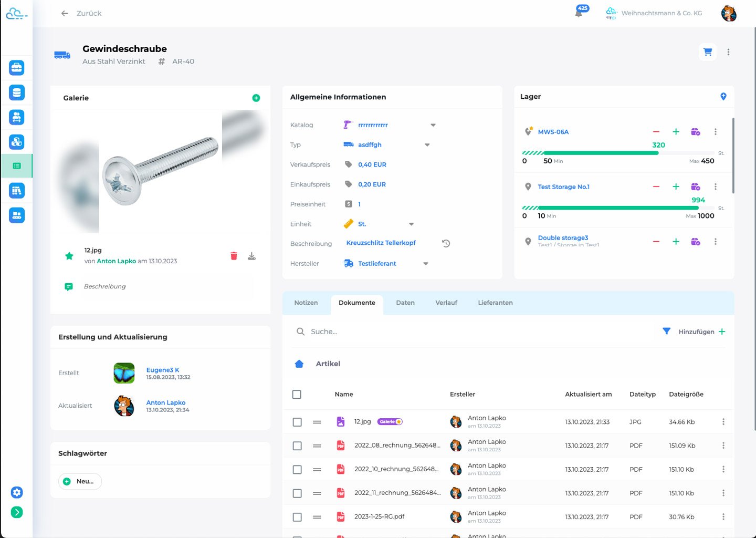Tick the checkbox for 2022_10_rechnung file
The width and height of the screenshot is (756, 538).
point(297,470)
